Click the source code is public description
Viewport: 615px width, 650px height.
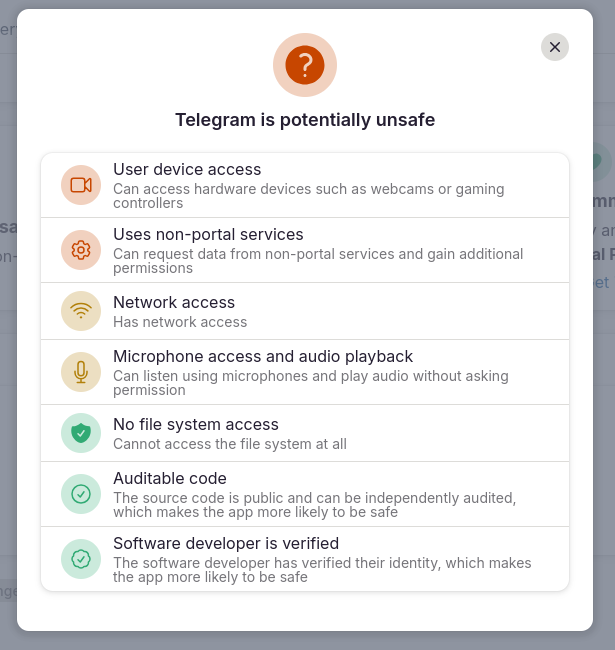(315, 504)
